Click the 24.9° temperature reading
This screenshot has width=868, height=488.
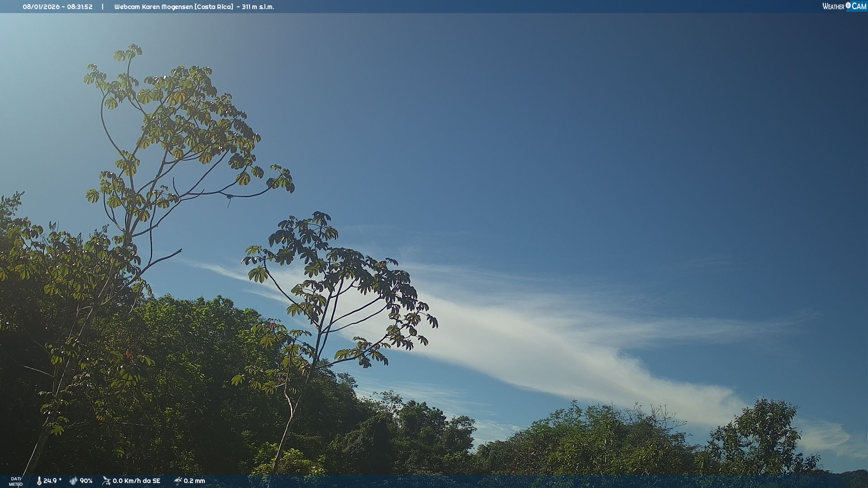(x=52, y=481)
